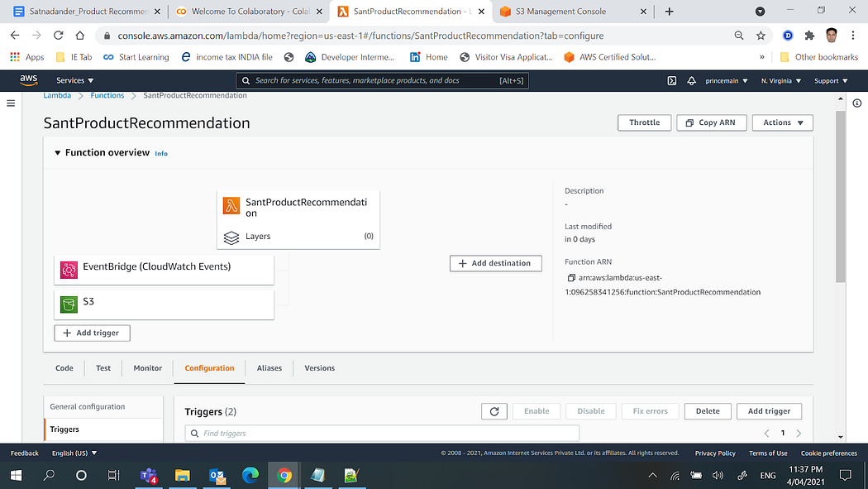Open the Chrome three-dot menu
Viewport: 868px width, 489px height.
(x=853, y=36)
